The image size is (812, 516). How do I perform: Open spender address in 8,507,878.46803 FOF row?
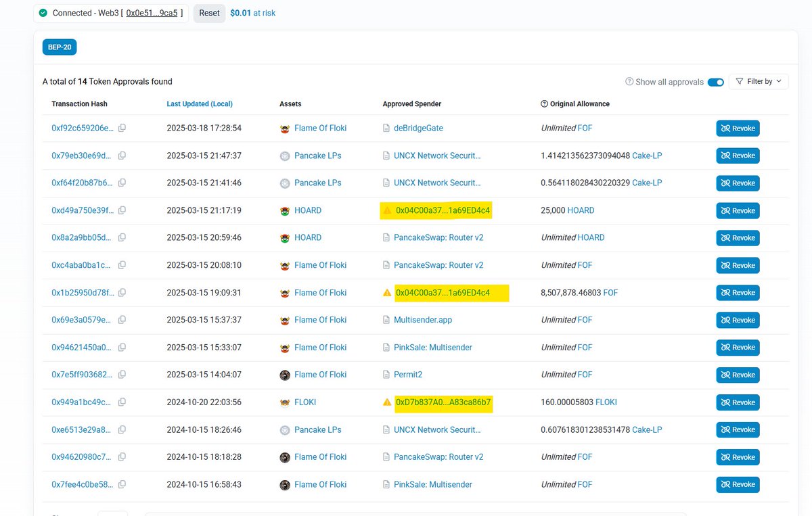(443, 293)
